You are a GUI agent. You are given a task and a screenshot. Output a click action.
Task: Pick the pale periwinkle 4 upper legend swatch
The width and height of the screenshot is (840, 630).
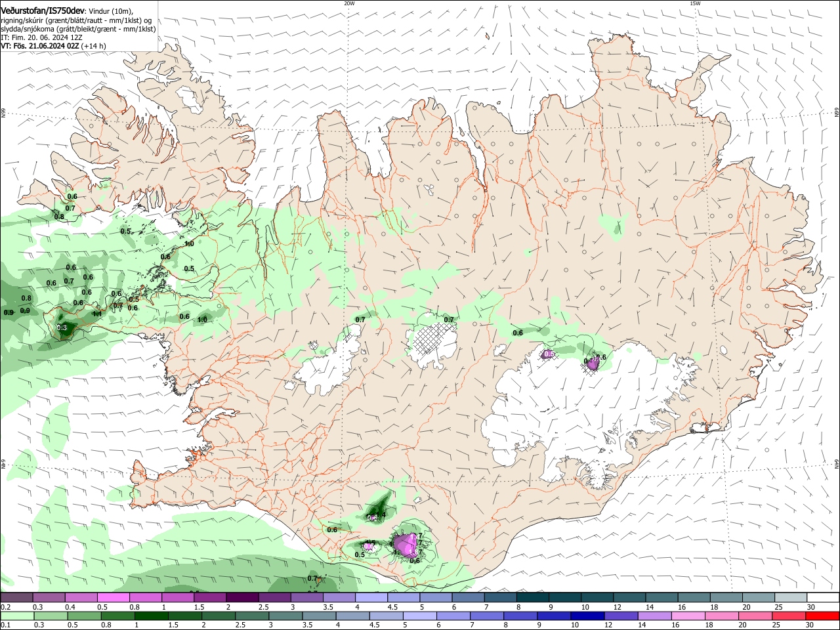coord(371,598)
